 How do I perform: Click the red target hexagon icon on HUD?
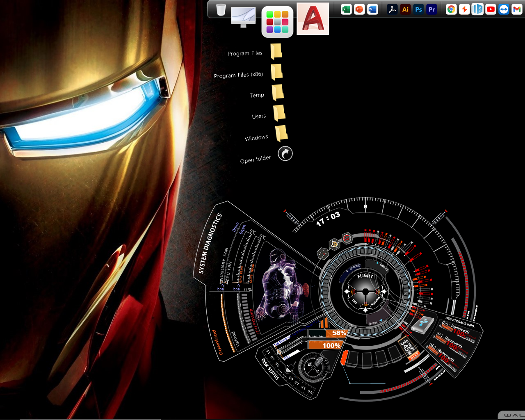347,238
